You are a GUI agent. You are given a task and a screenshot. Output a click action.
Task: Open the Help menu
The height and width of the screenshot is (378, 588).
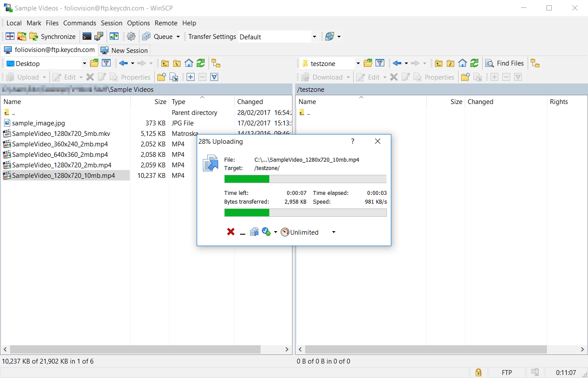click(189, 23)
